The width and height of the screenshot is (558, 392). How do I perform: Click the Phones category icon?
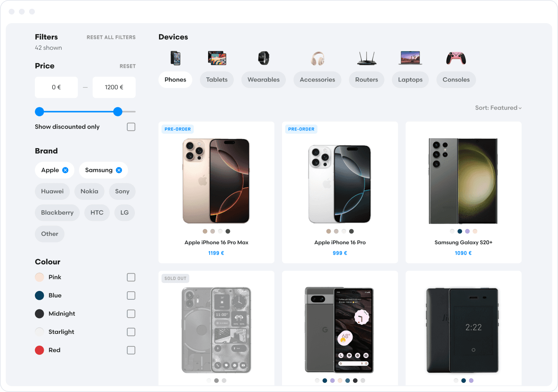[176, 58]
